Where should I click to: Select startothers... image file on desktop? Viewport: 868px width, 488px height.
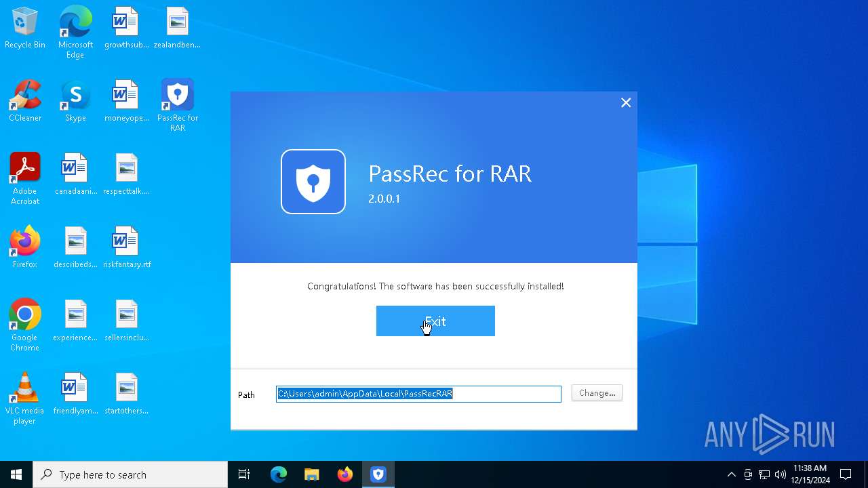[126, 394]
